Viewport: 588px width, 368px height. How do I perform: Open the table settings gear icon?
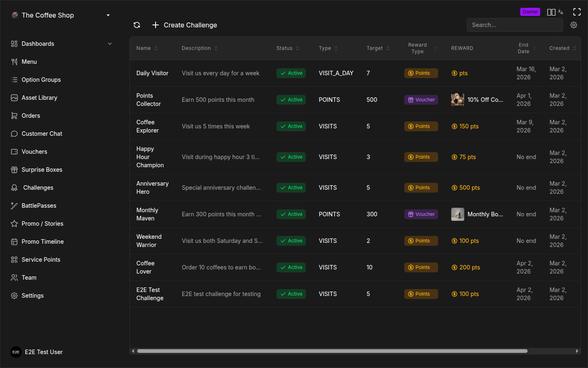coord(574,25)
